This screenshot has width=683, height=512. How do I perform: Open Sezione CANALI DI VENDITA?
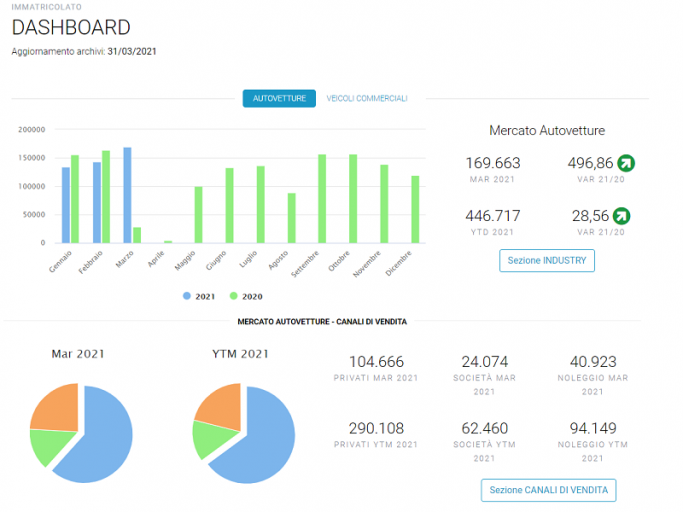pos(548,490)
